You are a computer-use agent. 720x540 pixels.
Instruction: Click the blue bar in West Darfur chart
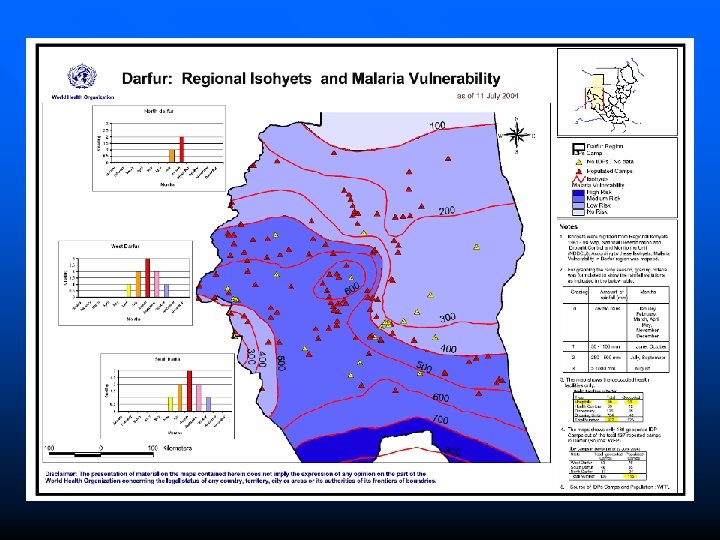pyautogui.click(x=166, y=291)
